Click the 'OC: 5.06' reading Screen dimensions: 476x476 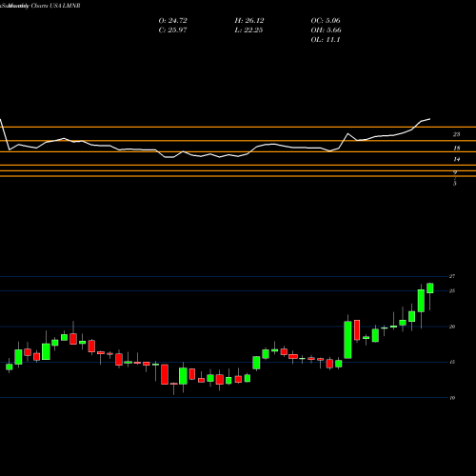[x=326, y=21]
